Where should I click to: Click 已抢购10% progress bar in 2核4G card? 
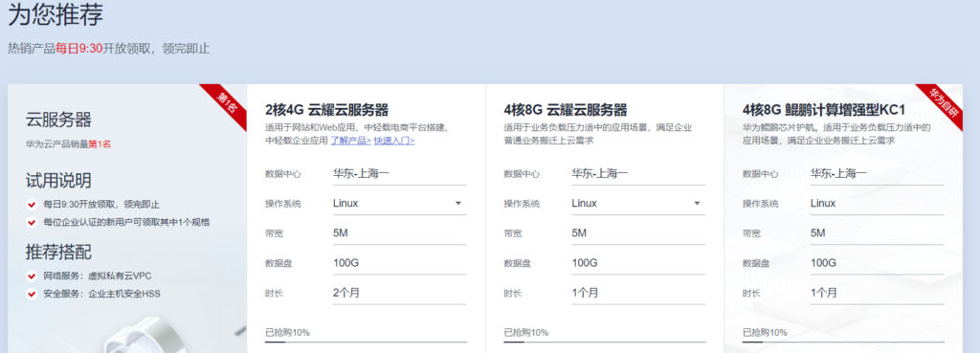point(367,342)
